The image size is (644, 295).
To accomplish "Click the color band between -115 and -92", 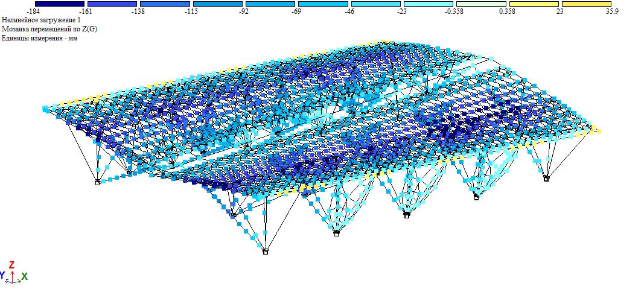I will (218, 4).
